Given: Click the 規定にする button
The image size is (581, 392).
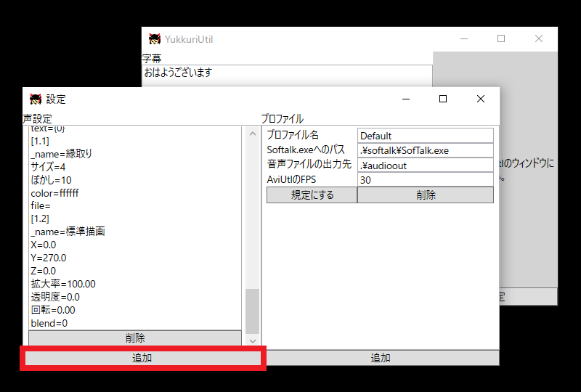Looking at the screenshot, I should 312,195.
